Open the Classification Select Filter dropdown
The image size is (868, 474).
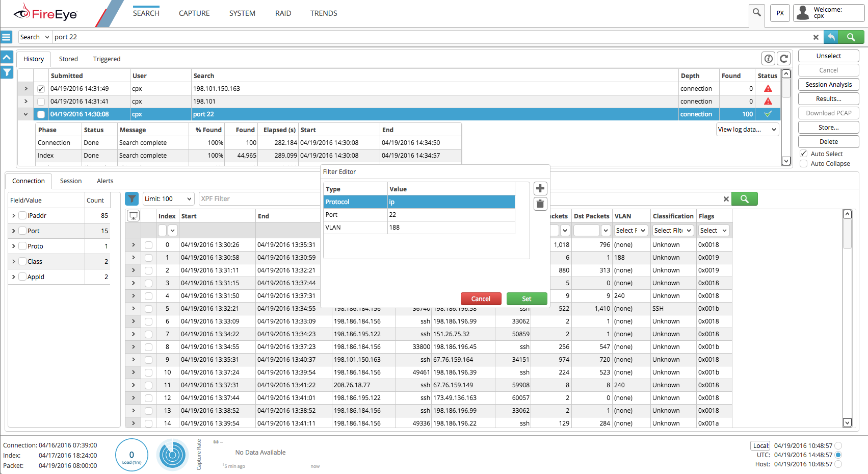click(673, 231)
